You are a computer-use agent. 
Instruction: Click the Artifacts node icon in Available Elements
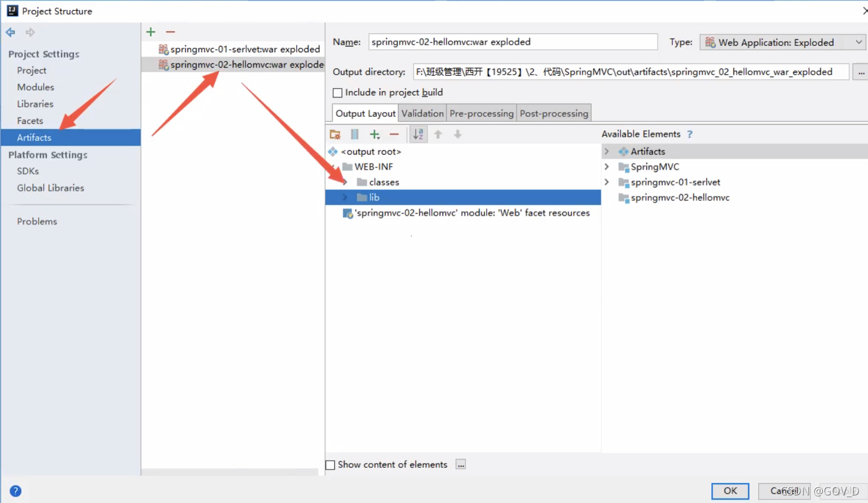[624, 152]
